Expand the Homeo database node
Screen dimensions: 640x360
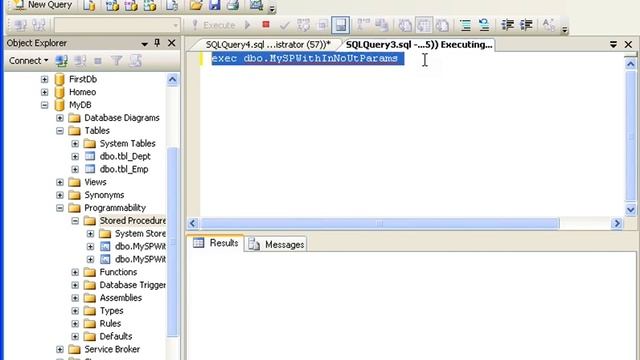(x=44, y=92)
